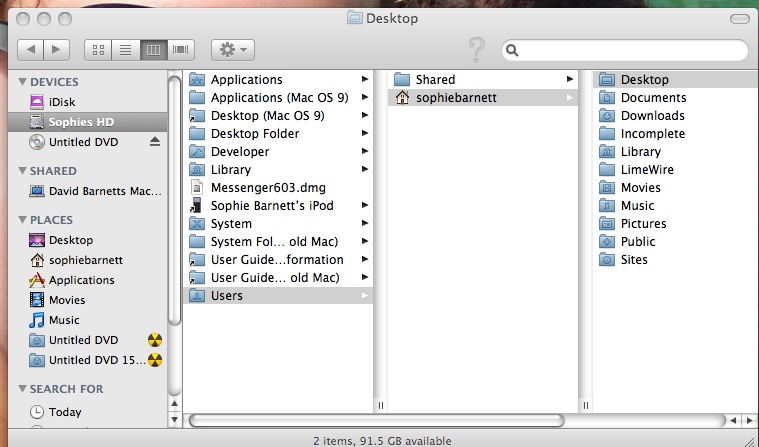The height and width of the screenshot is (447, 759).
Task: Collapse the SHARED sidebar section
Action: point(22,170)
